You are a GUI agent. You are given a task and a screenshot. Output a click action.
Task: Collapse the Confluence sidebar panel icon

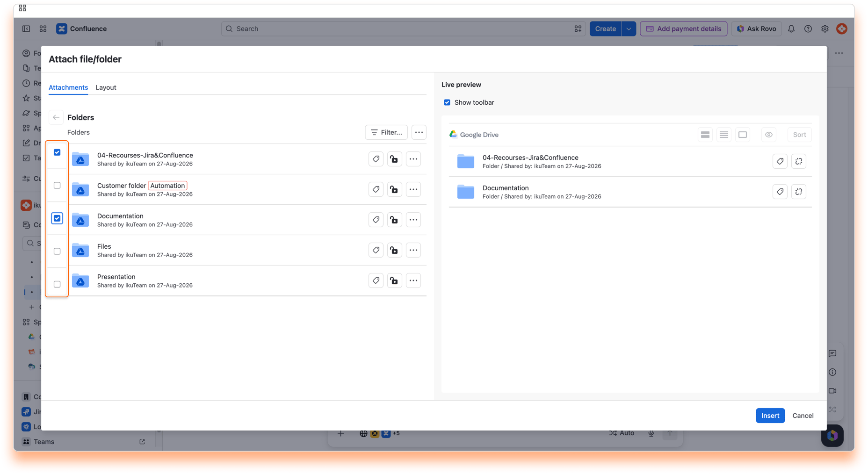[x=26, y=29]
